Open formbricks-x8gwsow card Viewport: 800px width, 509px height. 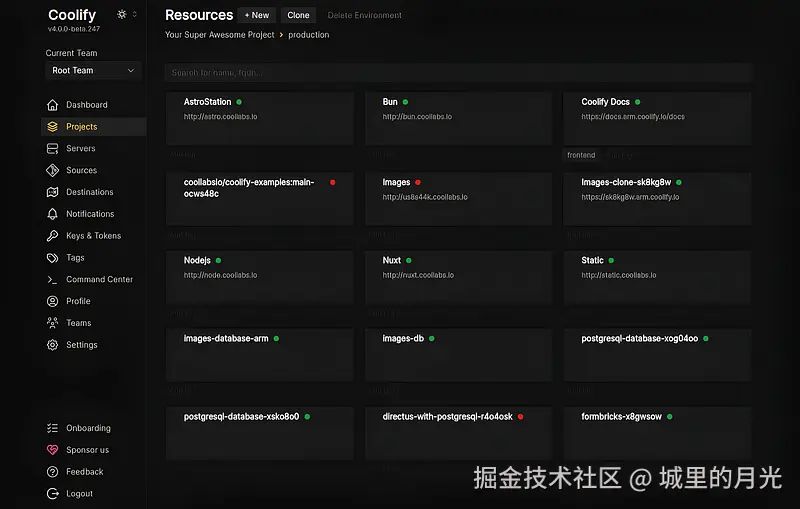click(x=657, y=433)
